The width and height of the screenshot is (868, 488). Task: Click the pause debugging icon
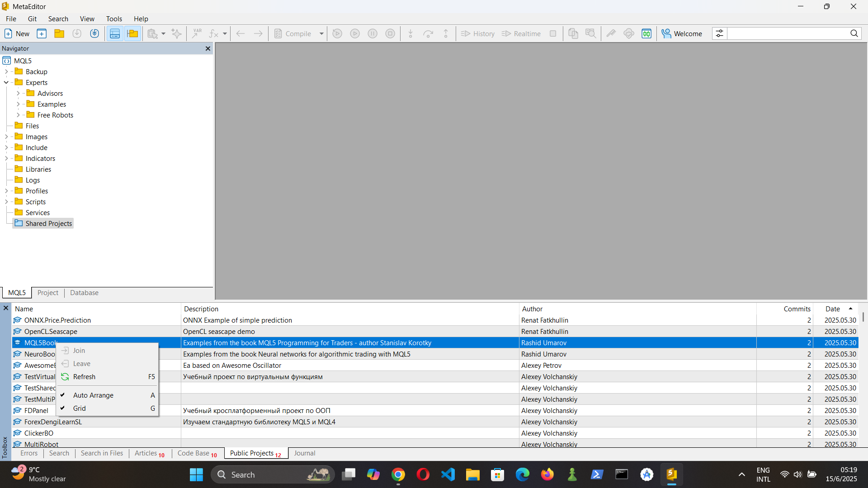[x=373, y=33]
